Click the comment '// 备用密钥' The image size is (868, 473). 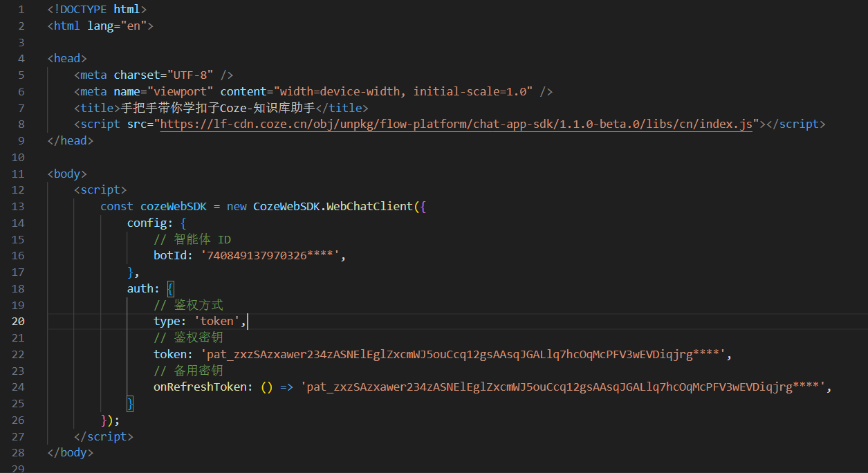click(188, 371)
